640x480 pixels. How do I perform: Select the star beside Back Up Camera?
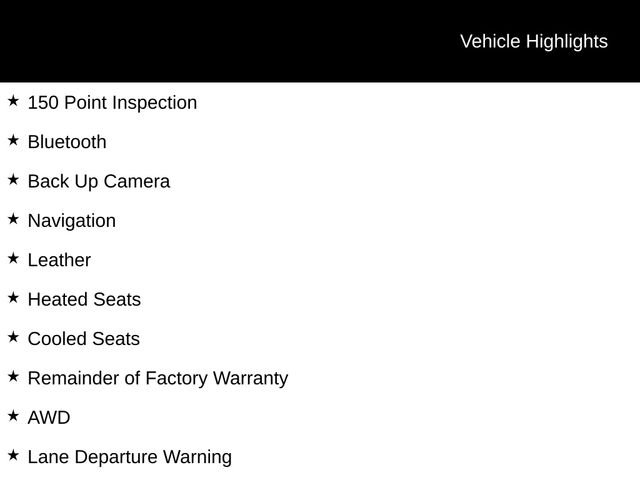tap(13, 180)
